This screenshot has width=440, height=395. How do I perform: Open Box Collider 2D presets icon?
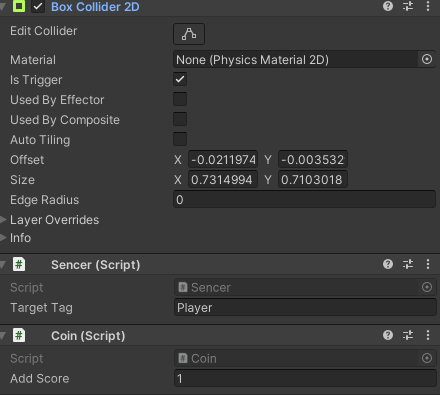[x=408, y=6]
